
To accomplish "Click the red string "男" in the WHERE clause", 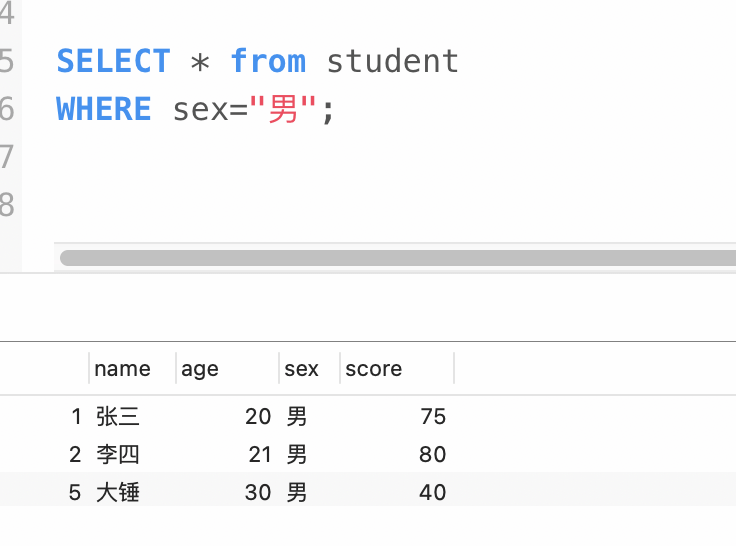I will (284, 109).
